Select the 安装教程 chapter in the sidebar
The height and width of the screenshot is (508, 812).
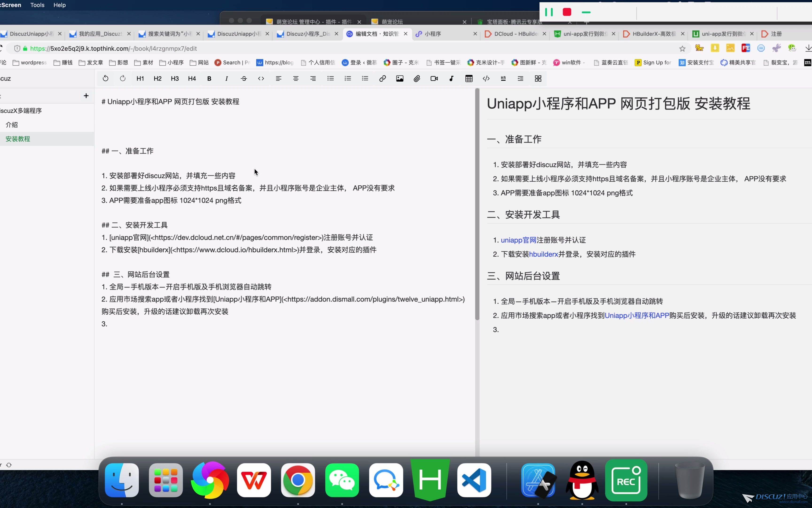pos(18,139)
